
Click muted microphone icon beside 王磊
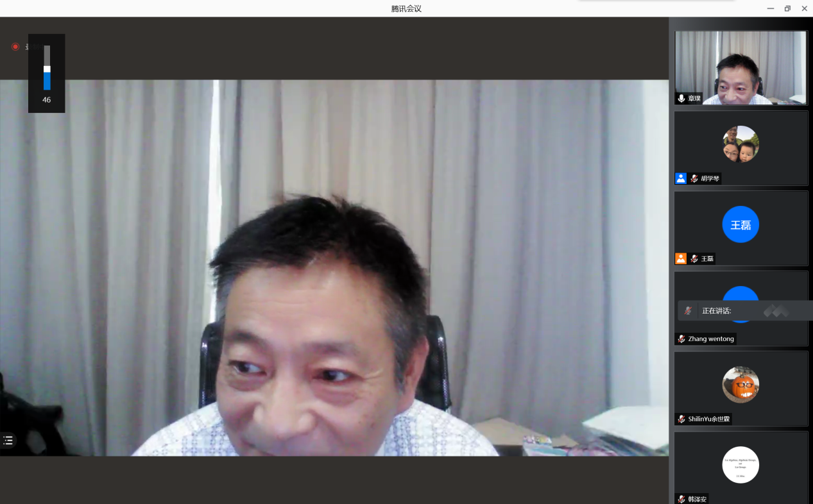pos(694,259)
